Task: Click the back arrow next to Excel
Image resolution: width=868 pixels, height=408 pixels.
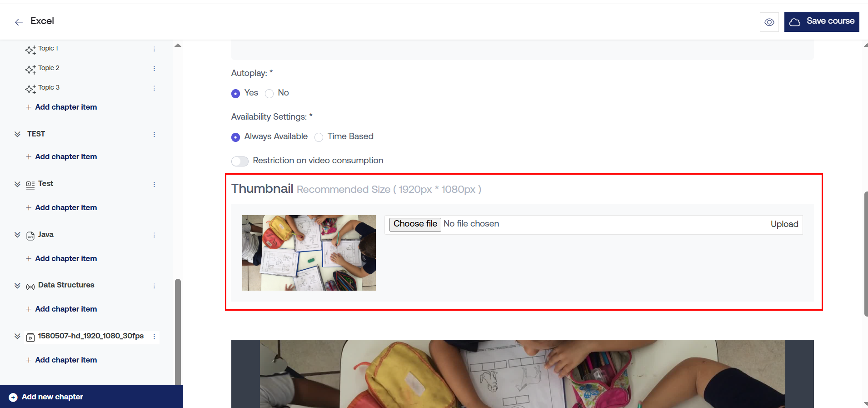Action: pos(19,22)
